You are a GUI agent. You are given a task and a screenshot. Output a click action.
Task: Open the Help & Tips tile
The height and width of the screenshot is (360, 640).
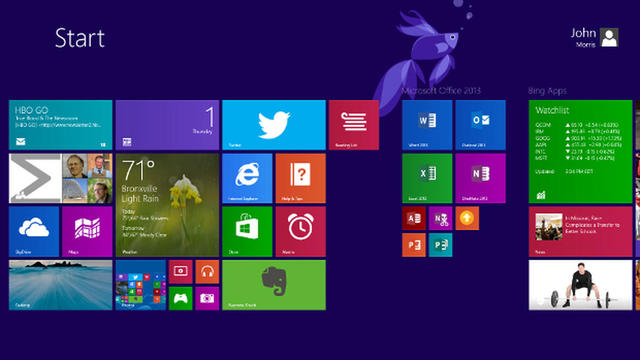coord(300,178)
